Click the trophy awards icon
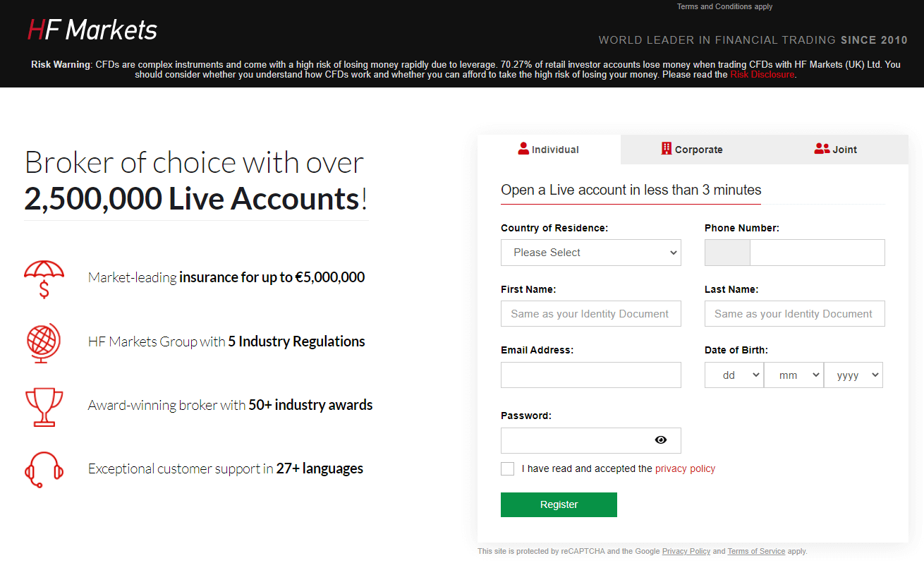The image size is (924, 563). point(44,406)
